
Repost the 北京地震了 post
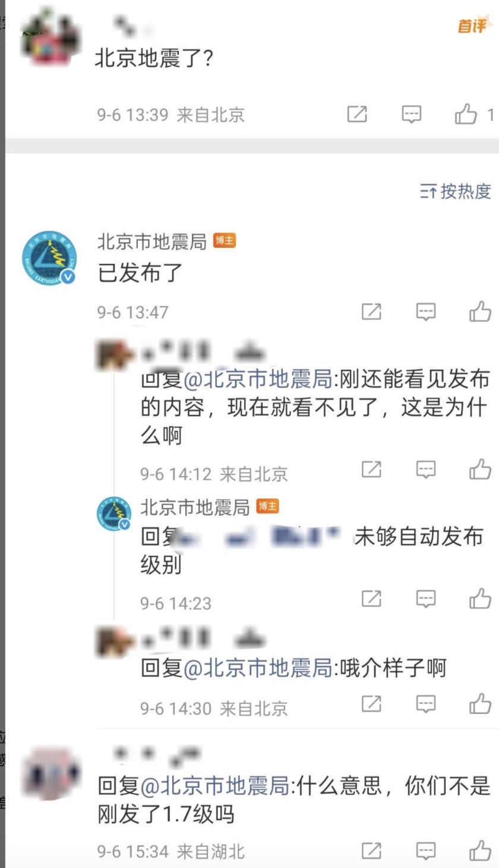(357, 114)
